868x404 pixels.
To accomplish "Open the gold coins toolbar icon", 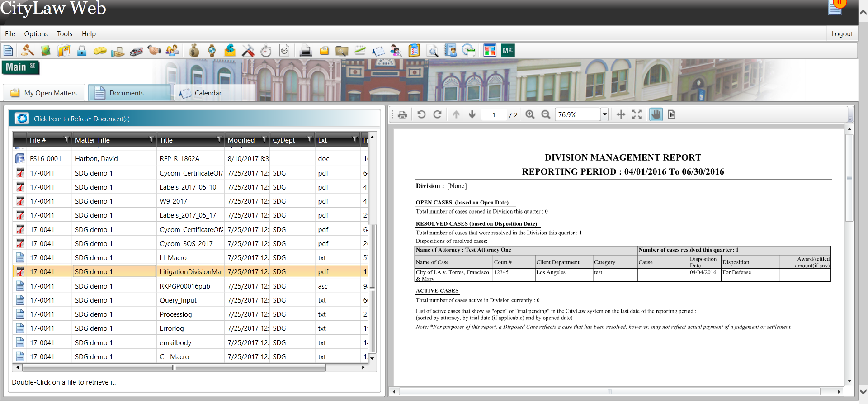I will click(x=100, y=51).
